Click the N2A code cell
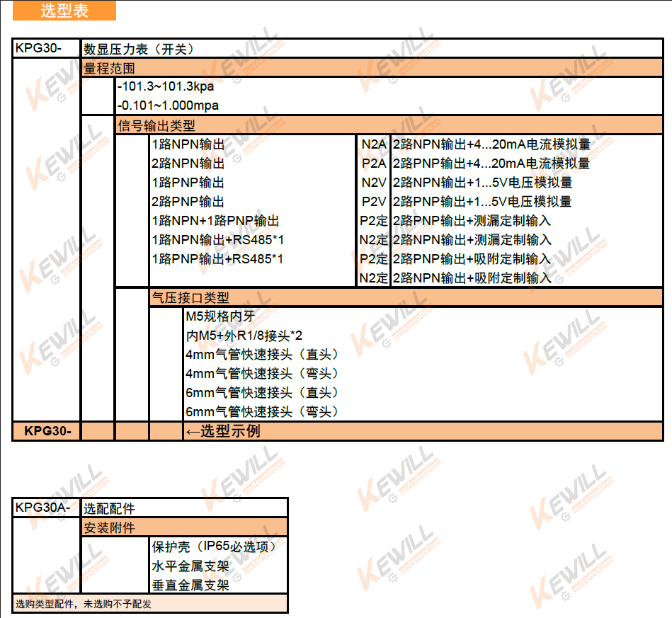This screenshot has height=618, width=672. pos(373,144)
